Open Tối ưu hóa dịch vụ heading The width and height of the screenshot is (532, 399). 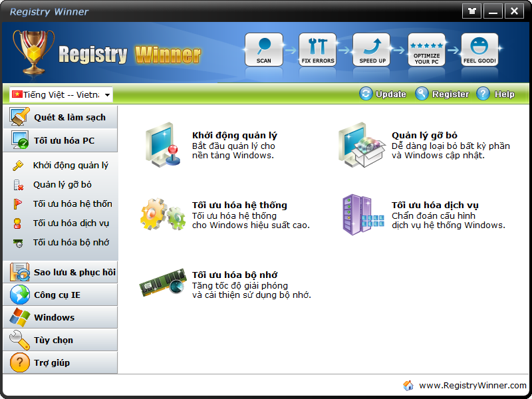[x=435, y=205]
